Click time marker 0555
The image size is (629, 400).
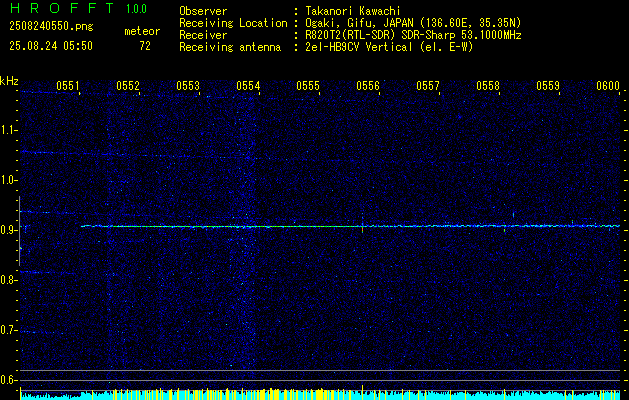(x=308, y=86)
